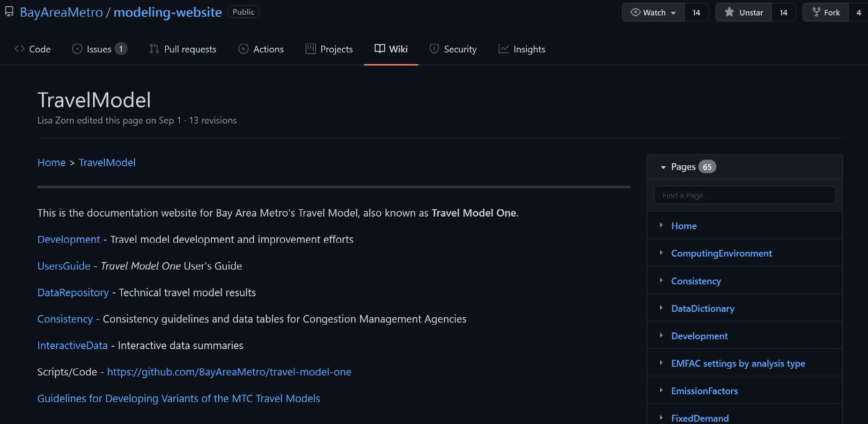
Task: Expand the Consistency sidebar page entry
Action: pyautogui.click(x=661, y=280)
